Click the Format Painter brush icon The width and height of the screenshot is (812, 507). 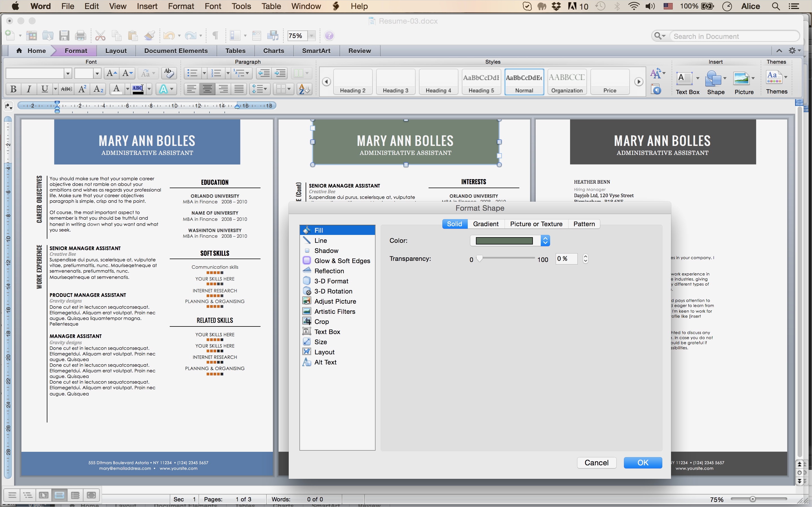tap(149, 35)
